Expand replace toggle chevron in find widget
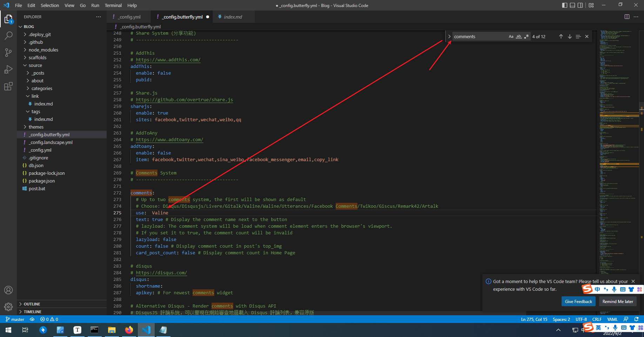Image resolution: width=644 pixels, height=337 pixels. coord(449,36)
